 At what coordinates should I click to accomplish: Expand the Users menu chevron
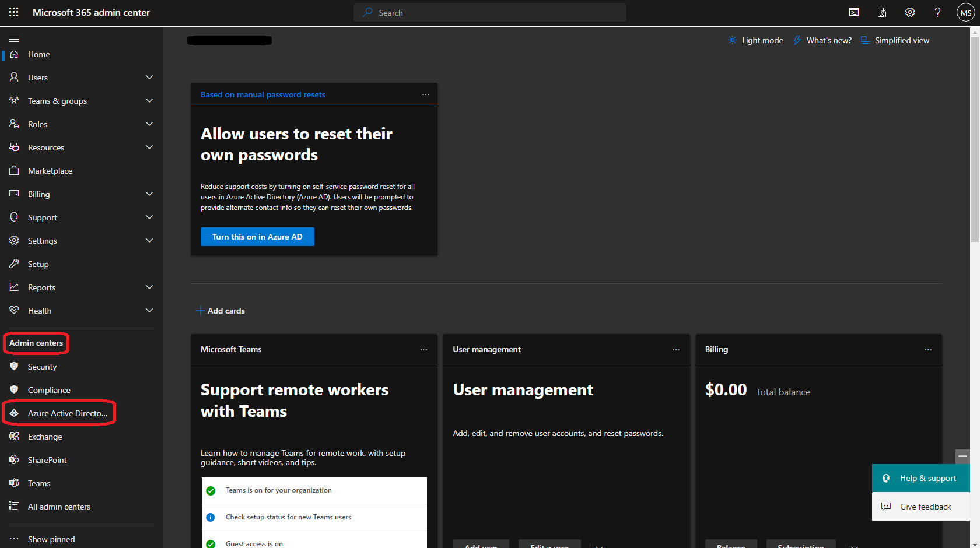tap(149, 78)
